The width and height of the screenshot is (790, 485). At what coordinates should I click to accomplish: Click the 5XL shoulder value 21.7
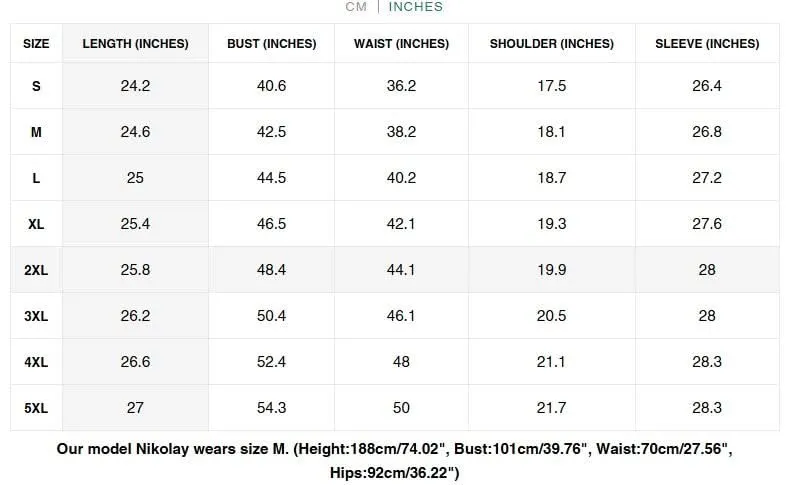coord(552,408)
